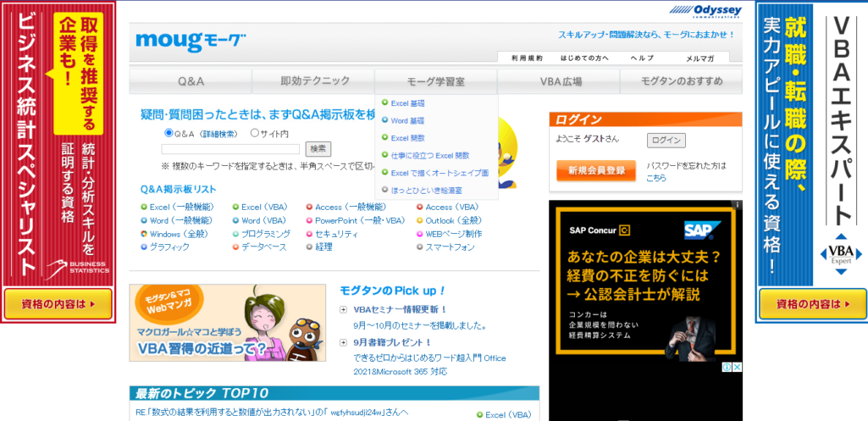The height and width of the screenshot is (421, 868).
Task: Open the メルマガ link
Action: tap(699, 58)
